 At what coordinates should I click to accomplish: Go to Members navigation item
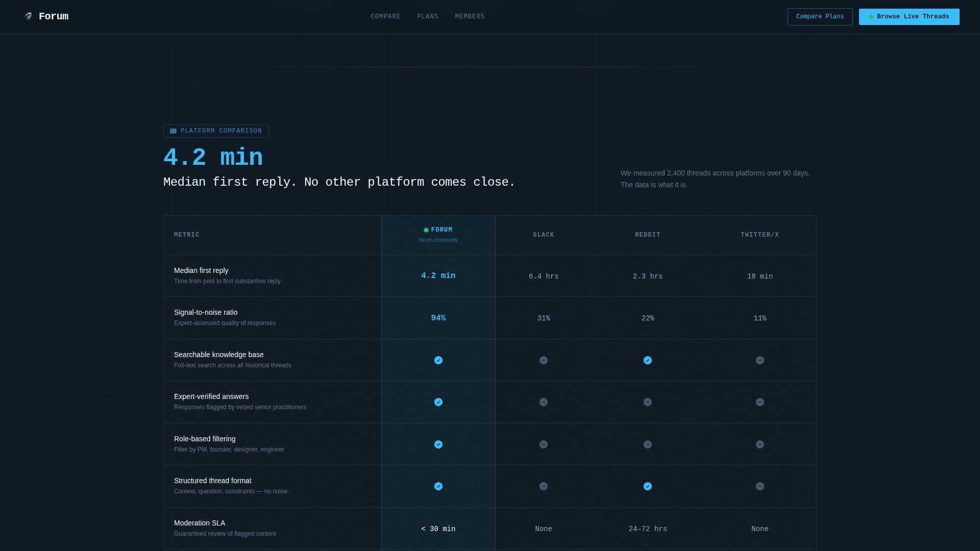[470, 17]
